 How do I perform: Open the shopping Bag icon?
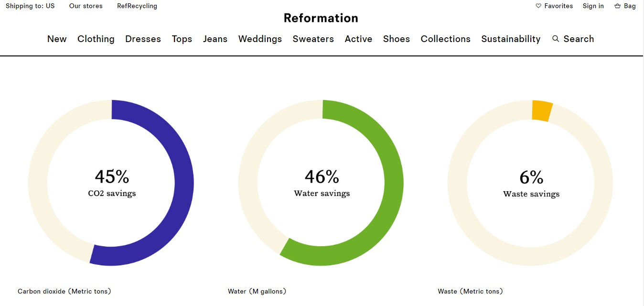pyautogui.click(x=617, y=6)
